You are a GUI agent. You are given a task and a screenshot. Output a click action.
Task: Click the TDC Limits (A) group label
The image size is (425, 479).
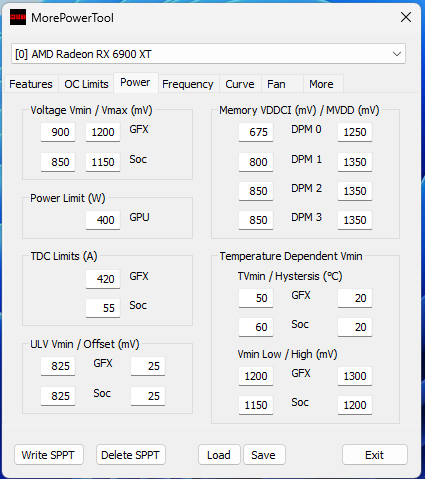pos(64,256)
